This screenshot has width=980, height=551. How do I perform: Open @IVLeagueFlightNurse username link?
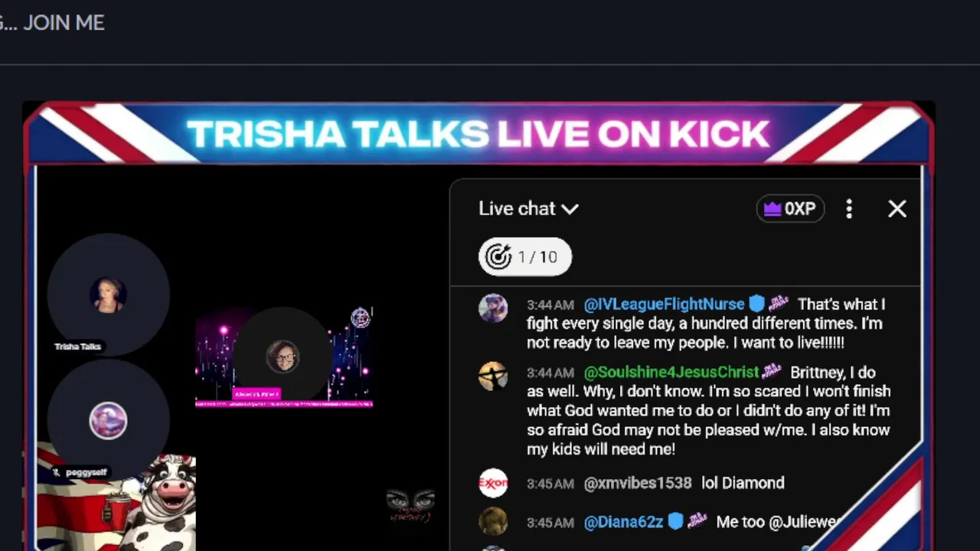(664, 304)
